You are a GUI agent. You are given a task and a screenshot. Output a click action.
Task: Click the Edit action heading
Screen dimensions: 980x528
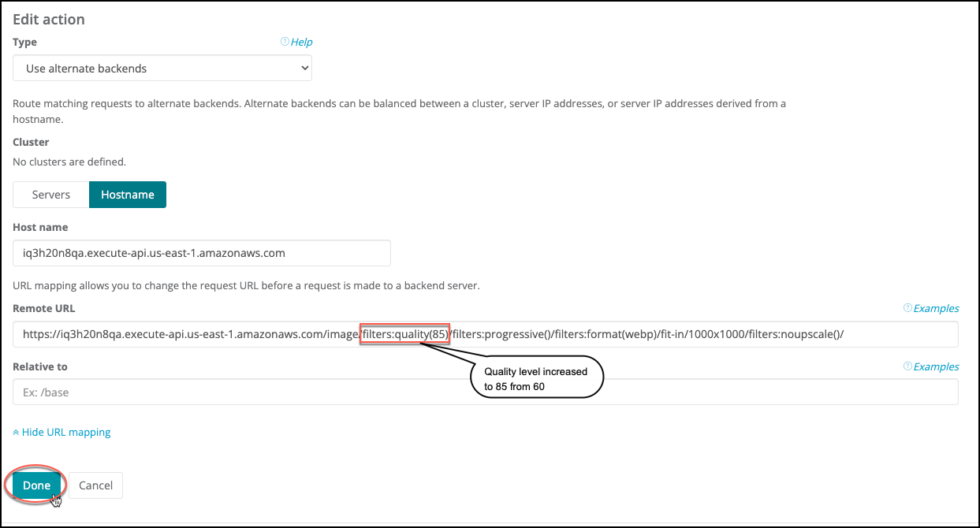(49, 19)
